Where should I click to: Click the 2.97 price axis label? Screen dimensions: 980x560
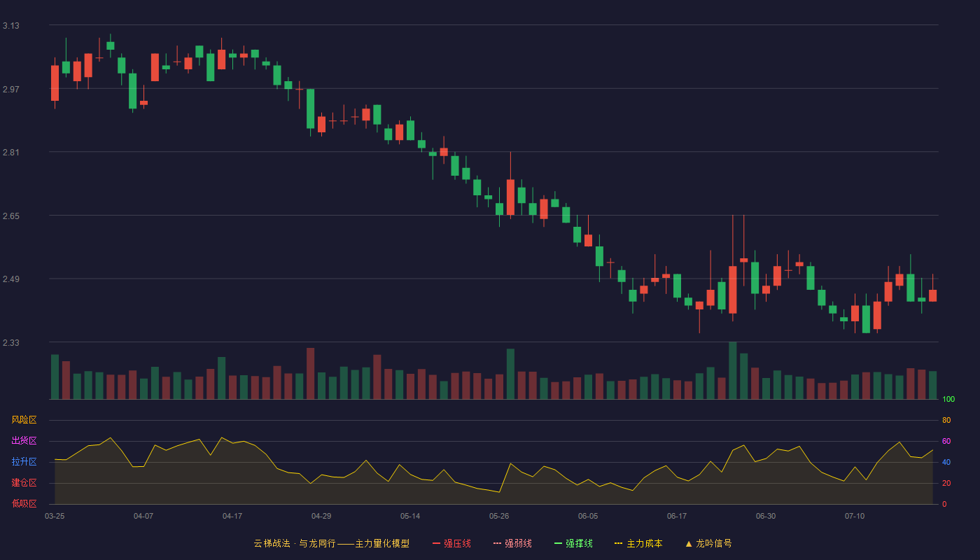(x=11, y=90)
